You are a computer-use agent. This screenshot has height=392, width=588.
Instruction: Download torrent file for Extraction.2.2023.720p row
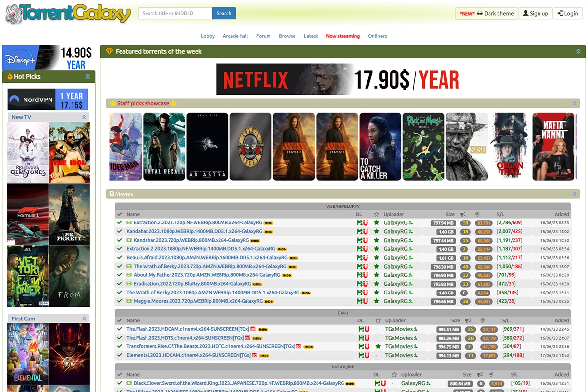click(360, 223)
